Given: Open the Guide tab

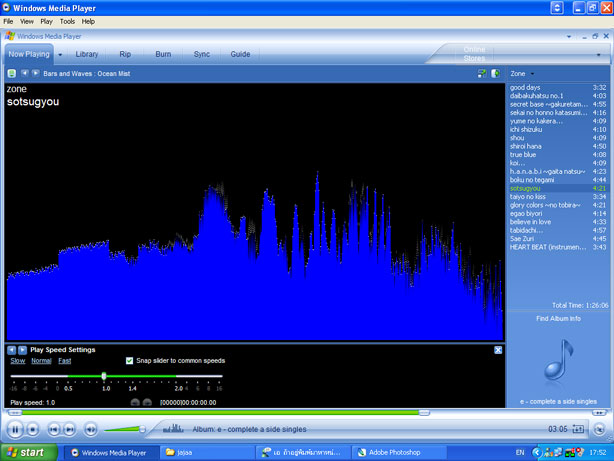Looking at the screenshot, I should (240, 54).
